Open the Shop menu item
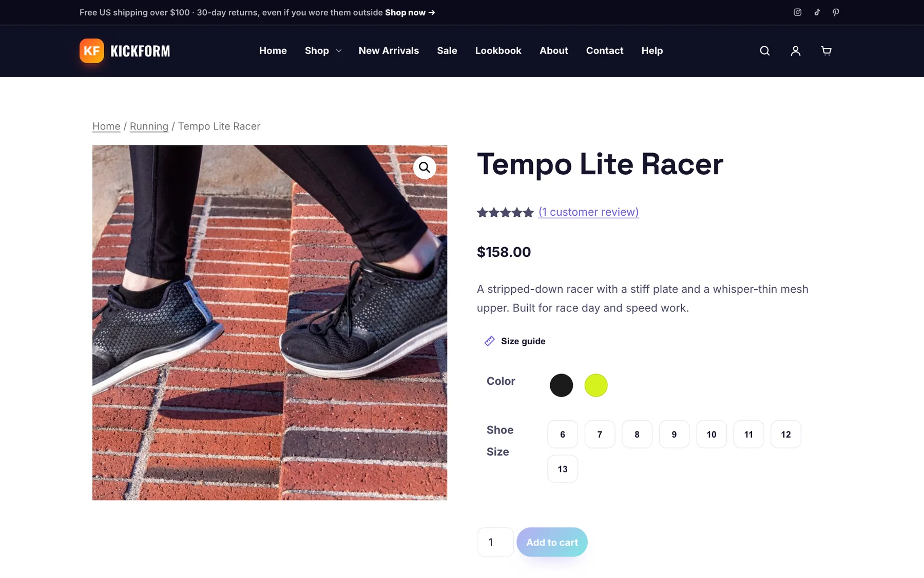 pos(317,51)
